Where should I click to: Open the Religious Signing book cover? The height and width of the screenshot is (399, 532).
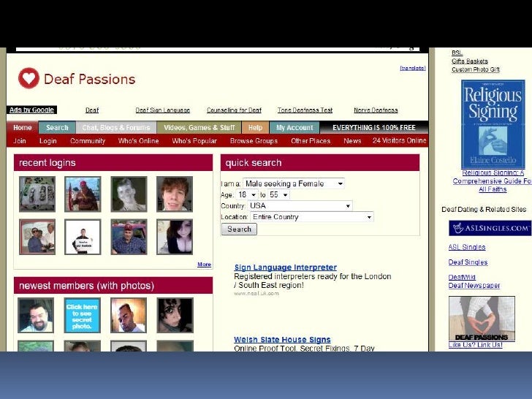[493, 123]
